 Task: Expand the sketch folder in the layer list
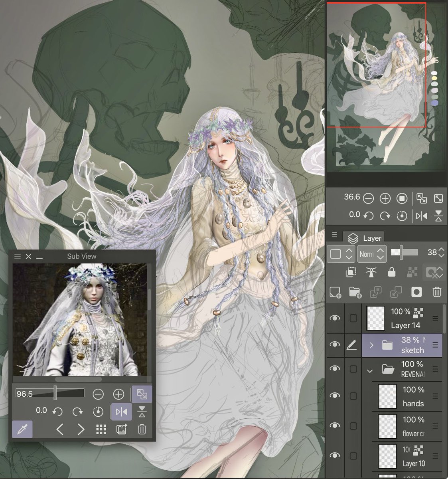coord(371,345)
